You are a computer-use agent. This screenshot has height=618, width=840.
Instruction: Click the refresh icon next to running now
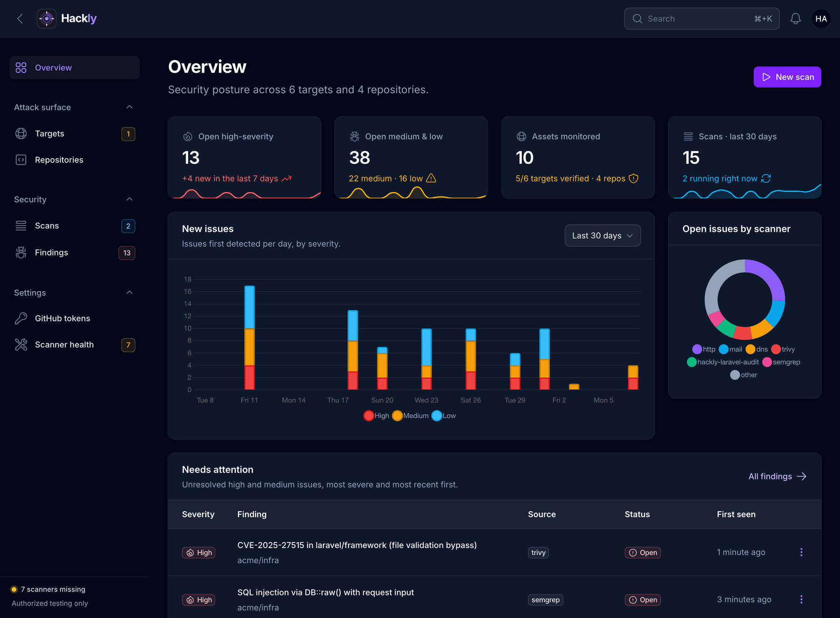[766, 179]
